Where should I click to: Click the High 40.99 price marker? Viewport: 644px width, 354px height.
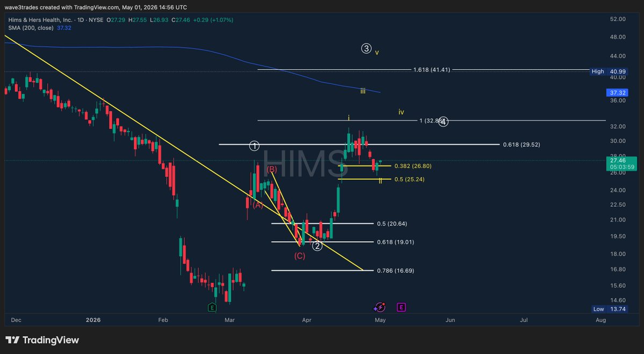608,71
